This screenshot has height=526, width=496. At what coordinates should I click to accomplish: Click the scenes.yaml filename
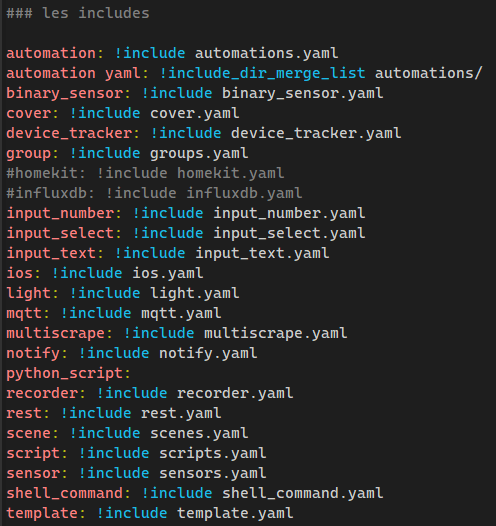pos(199,433)
